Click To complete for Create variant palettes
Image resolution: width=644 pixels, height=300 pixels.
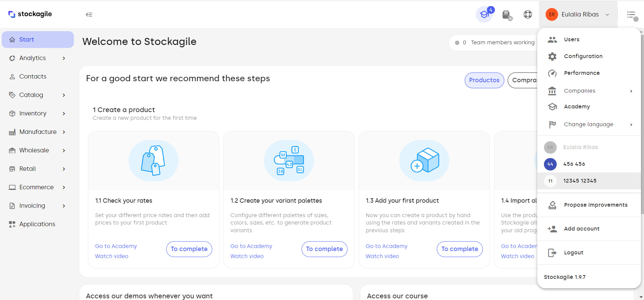[324, 249]
